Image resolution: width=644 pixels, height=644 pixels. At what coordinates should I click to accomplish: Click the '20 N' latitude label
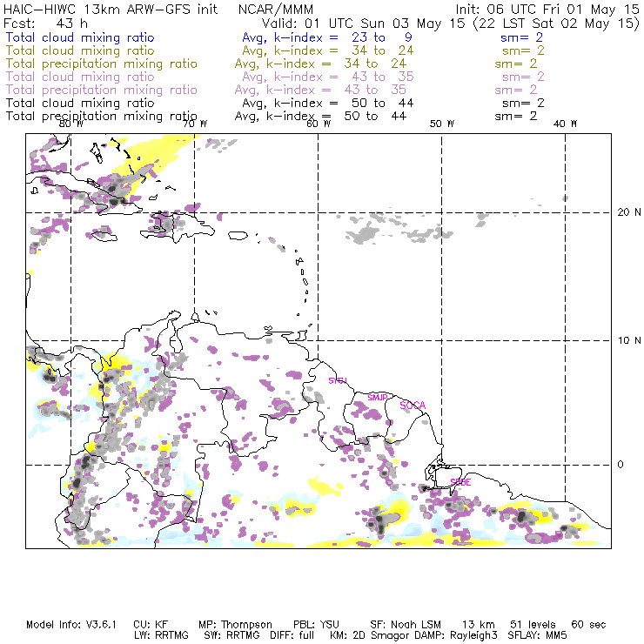(629, 212)
